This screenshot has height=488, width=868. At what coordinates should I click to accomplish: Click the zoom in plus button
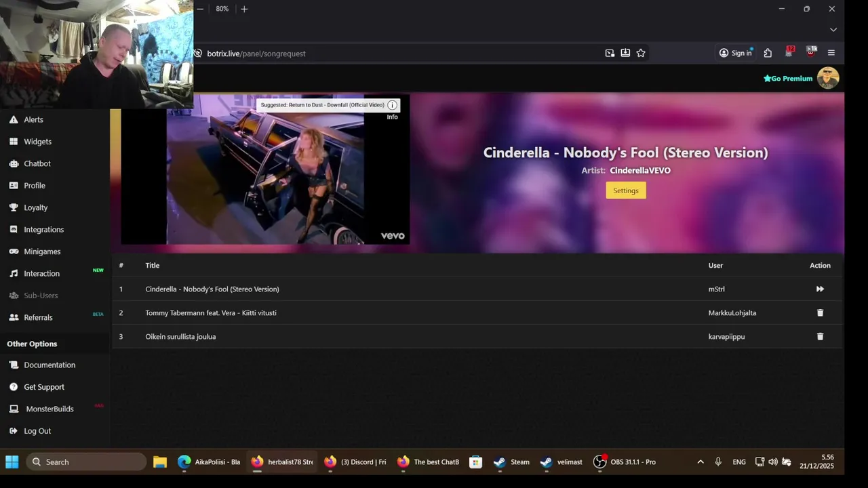click(244, 9)
